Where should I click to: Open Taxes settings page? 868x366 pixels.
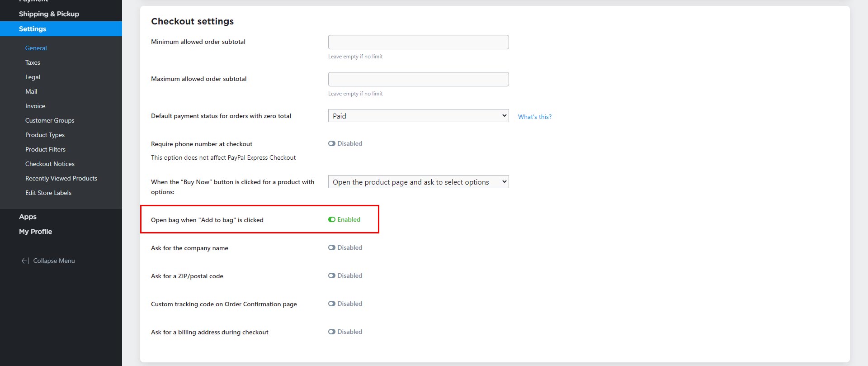pos(33,62)
